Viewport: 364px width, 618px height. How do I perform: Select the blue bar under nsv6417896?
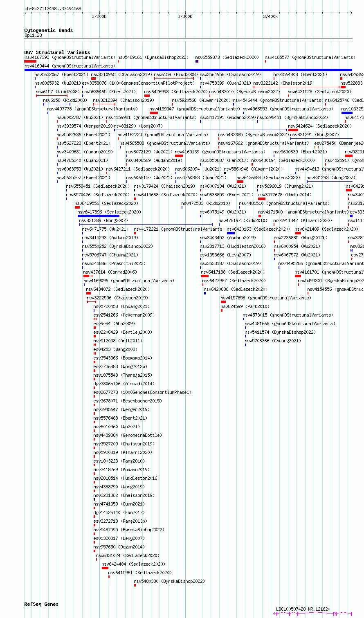[x=99, y=216]
